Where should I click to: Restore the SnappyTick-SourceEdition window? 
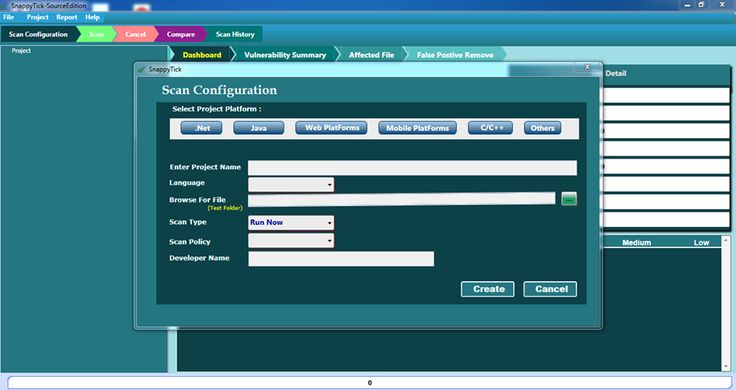pos(701,5)
